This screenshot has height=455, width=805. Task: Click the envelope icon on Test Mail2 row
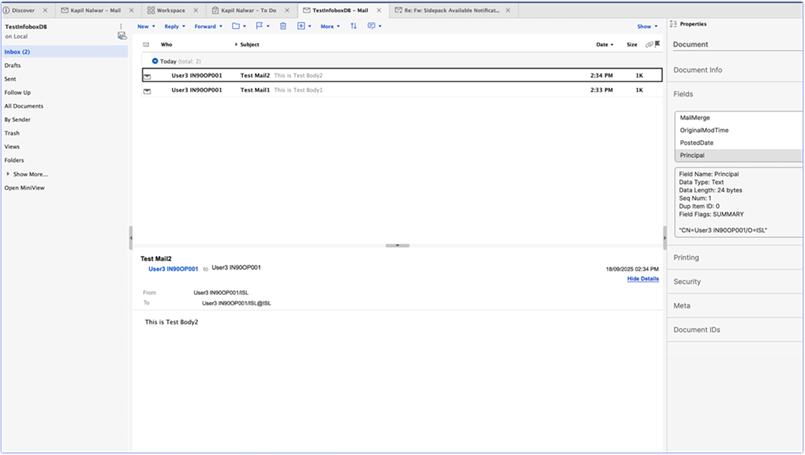pos(147,77)
